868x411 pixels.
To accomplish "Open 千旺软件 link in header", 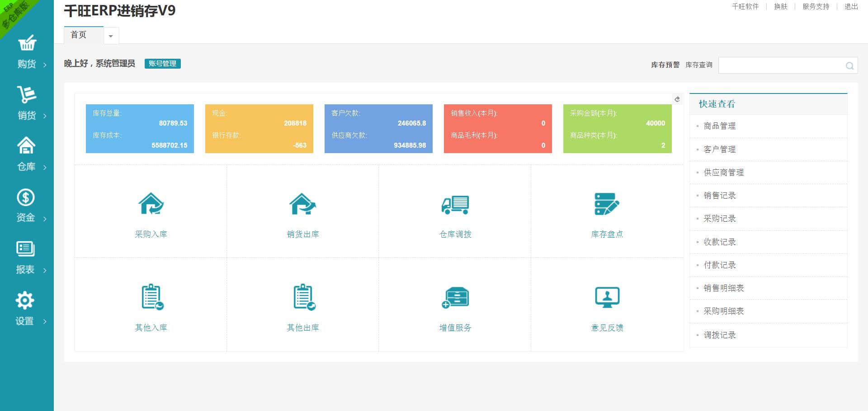I will [745, 6].
